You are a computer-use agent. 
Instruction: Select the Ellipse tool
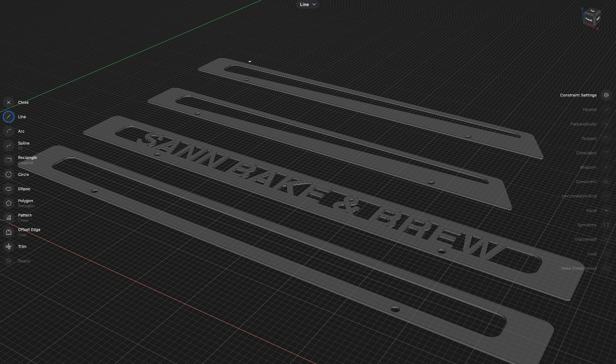(9, 189)
